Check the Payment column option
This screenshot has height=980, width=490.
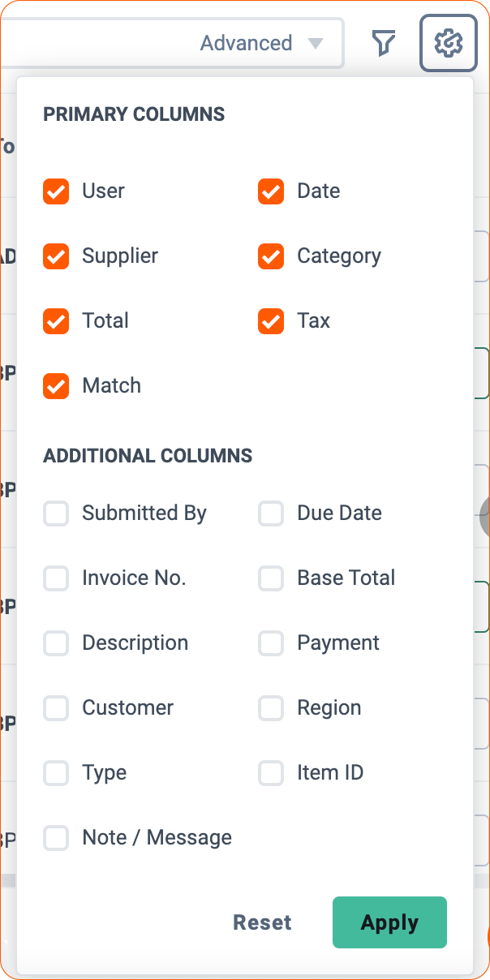pyautogui.click(x=271, y=643)
